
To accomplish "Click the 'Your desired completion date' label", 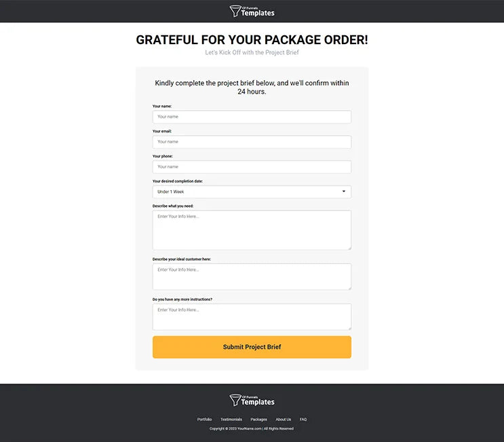I will pyautogui.click(x=178, y=181).
